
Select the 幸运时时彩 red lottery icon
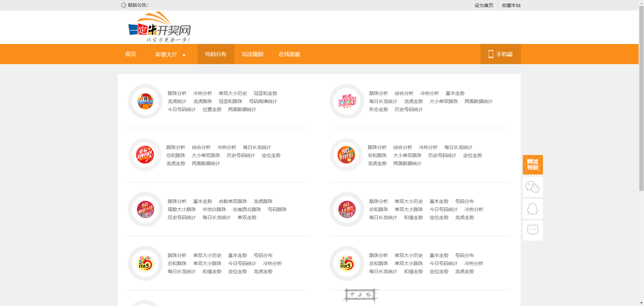145,155
